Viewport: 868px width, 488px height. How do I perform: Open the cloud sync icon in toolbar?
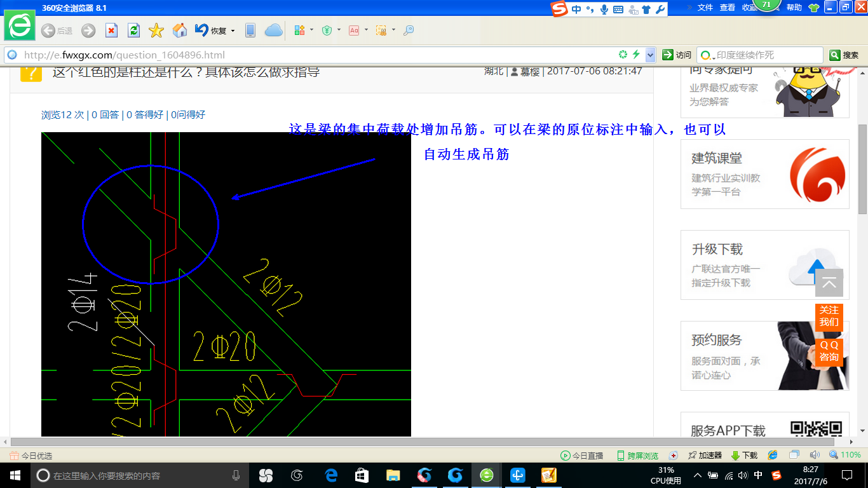pos(274,30)
